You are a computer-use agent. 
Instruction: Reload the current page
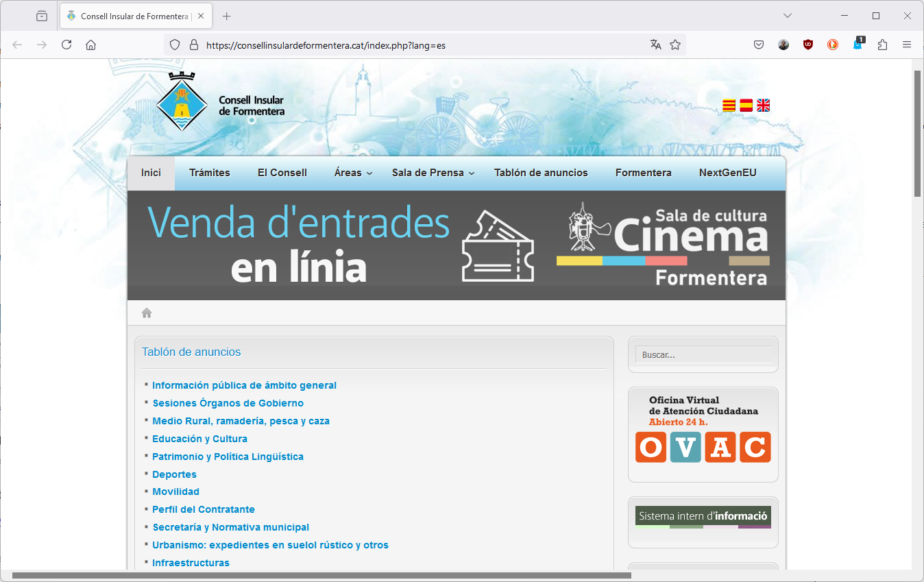[x=66, y=45]
